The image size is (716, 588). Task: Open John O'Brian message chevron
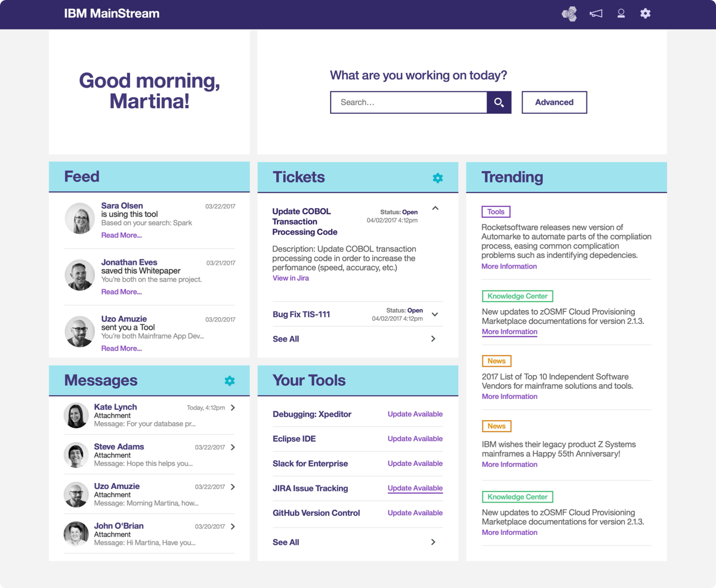pyautogui.click(x=233, y=527)
